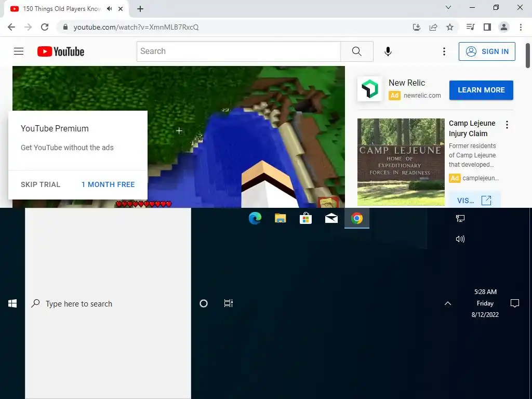
Task: Click the New Relic ad title
Action: point(407,83)
